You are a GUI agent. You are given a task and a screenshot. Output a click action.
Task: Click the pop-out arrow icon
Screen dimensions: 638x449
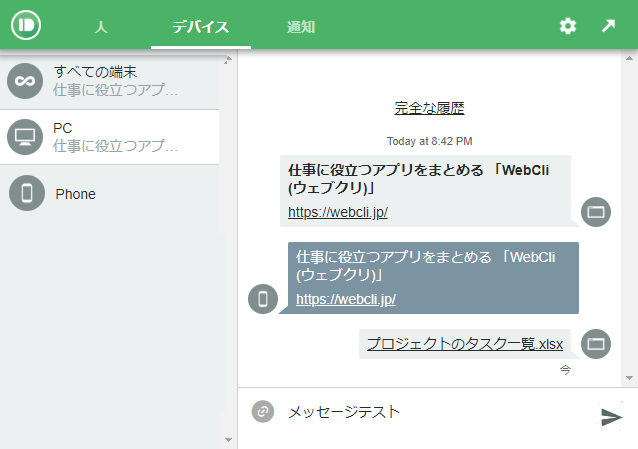(x=608, y=26)
